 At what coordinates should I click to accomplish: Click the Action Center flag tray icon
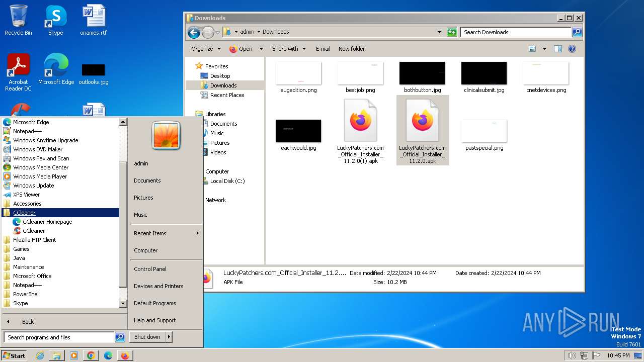click(x=596, y=355)
